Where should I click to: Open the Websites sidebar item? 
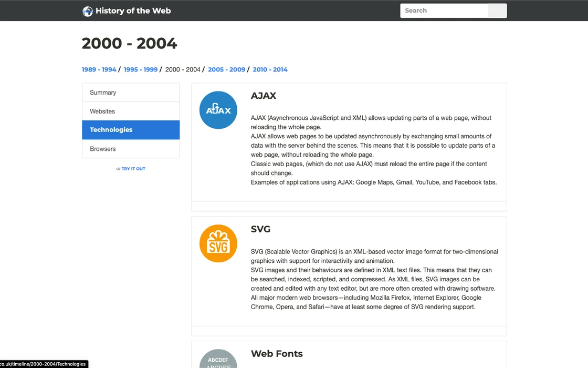coord(131,111)
